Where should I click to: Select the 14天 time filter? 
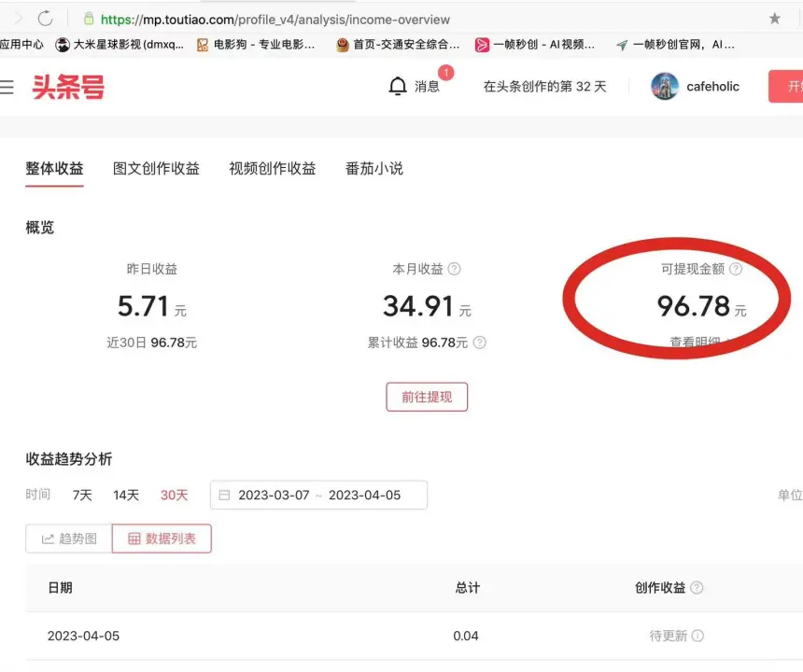point(125,496)
